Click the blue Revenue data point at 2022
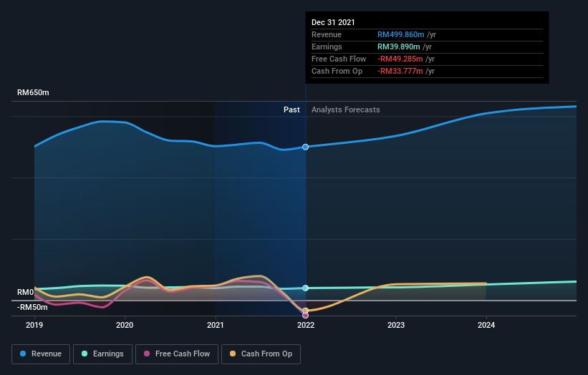Image resolution: width=588 pixels, height=375 pixels. point(306,147)
